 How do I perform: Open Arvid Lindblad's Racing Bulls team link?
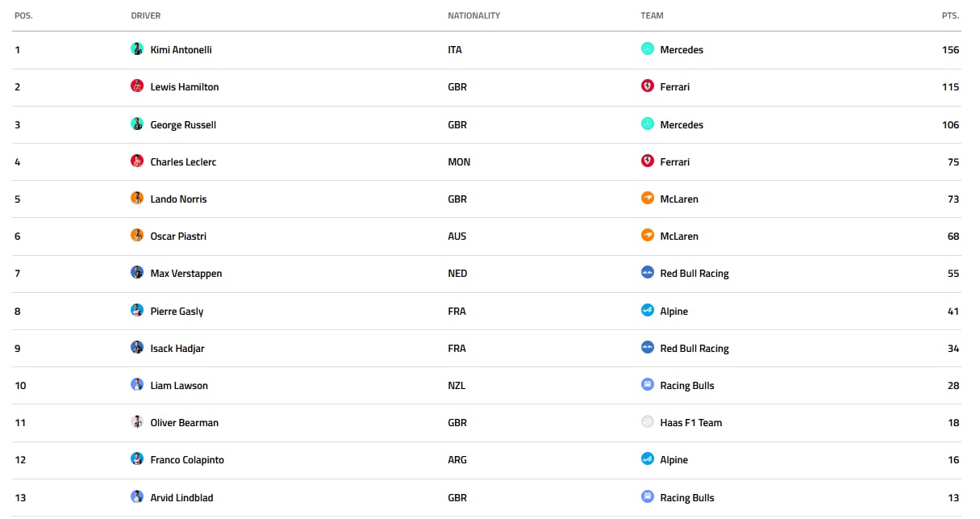(x=687, y=497)
